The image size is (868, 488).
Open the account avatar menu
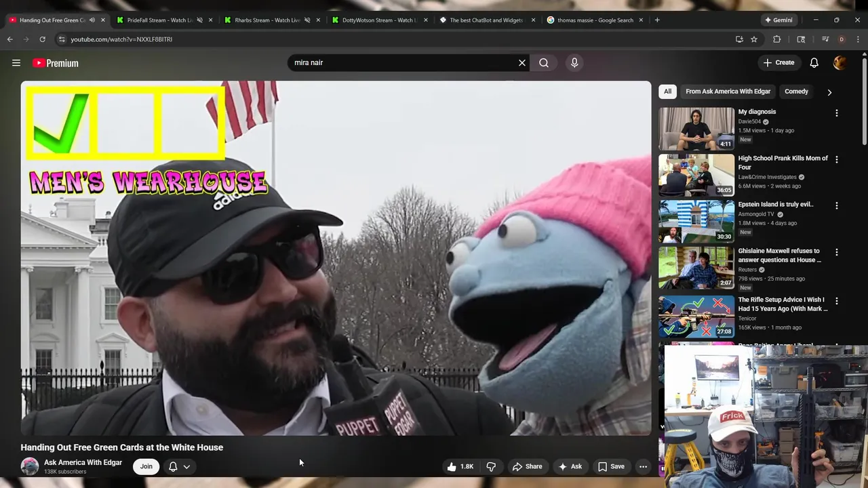[x=840, y=63]
